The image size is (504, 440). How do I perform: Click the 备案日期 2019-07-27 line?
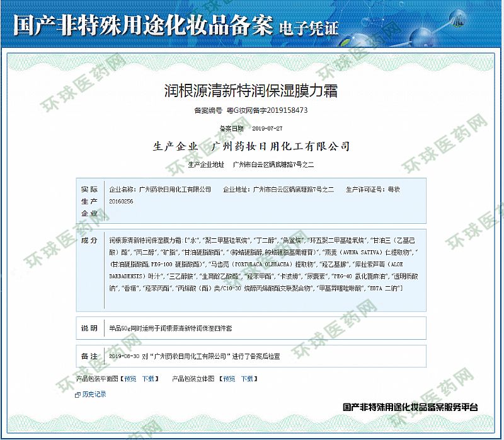(251, 128)
